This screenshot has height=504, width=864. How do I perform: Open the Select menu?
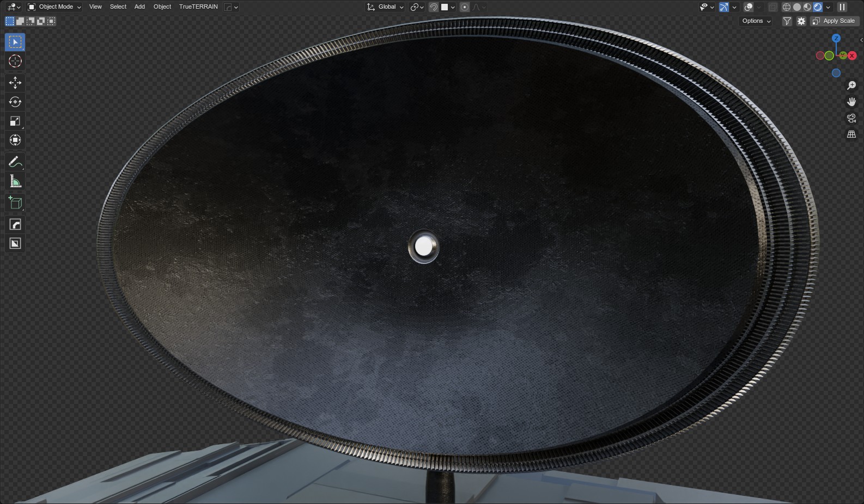pyautogui.click(x=118, y=7)
